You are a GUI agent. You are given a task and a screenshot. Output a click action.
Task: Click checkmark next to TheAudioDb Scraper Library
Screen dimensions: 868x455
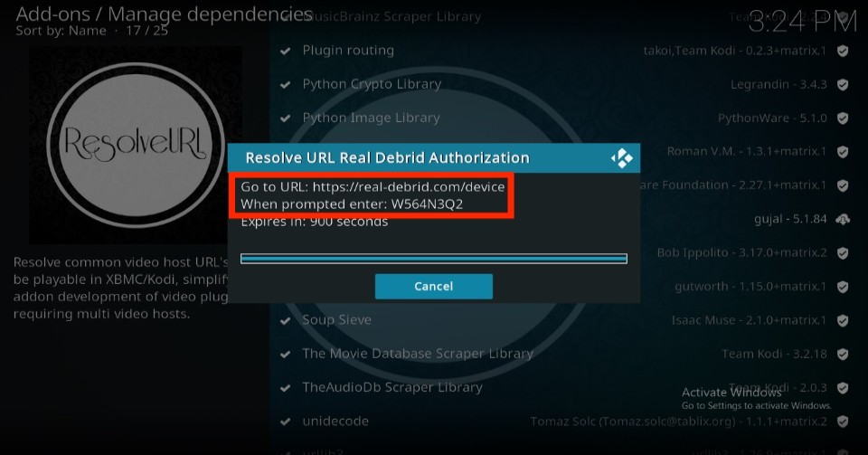285,388
